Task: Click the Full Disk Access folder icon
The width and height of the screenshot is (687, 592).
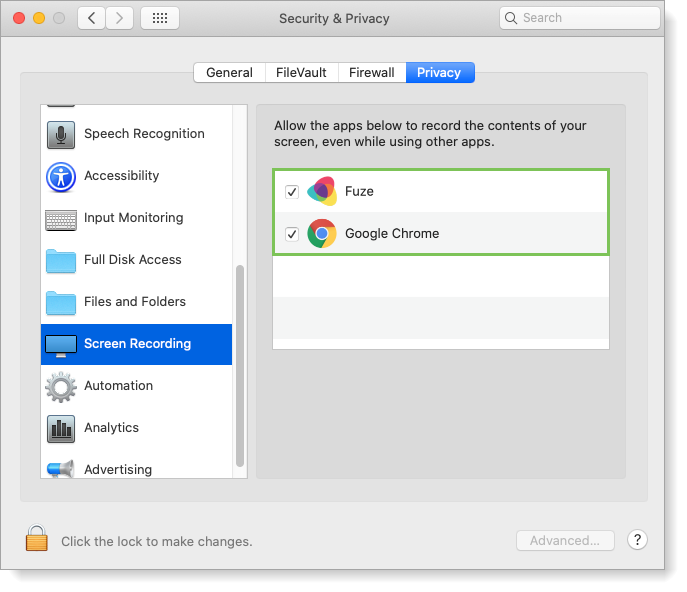Action: point(61,261)
